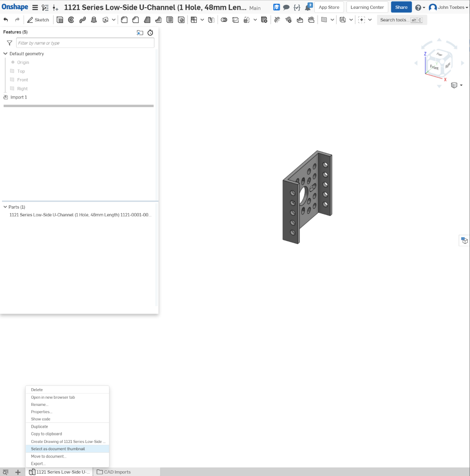Click the Undo arrow
Screen dimensions: 470x476
[6, 20]
